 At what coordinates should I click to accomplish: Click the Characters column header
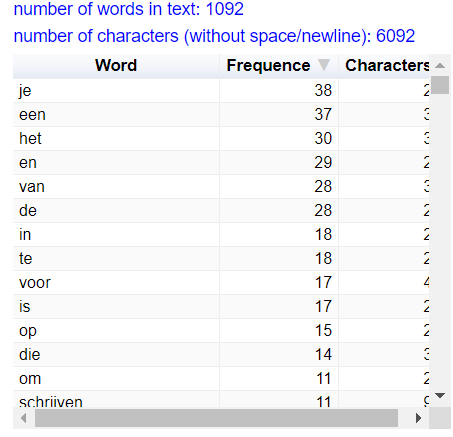(x=384, y=66)
